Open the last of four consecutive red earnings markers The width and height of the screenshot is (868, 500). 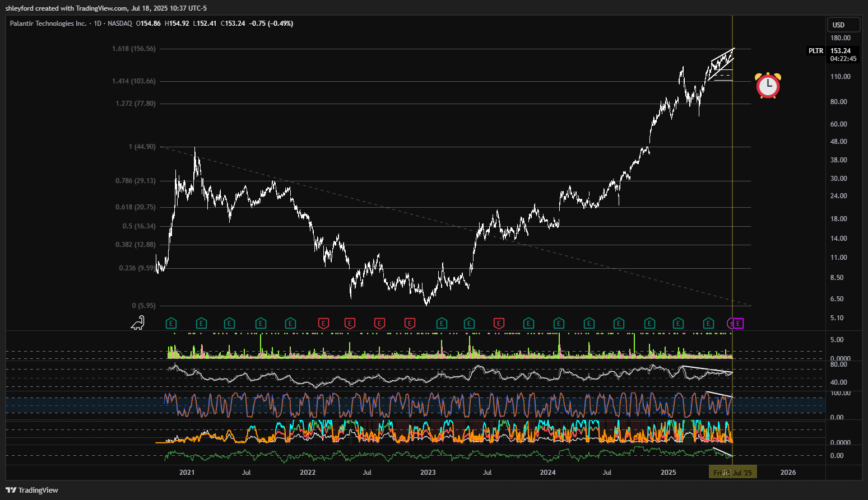tap(410, 323)
